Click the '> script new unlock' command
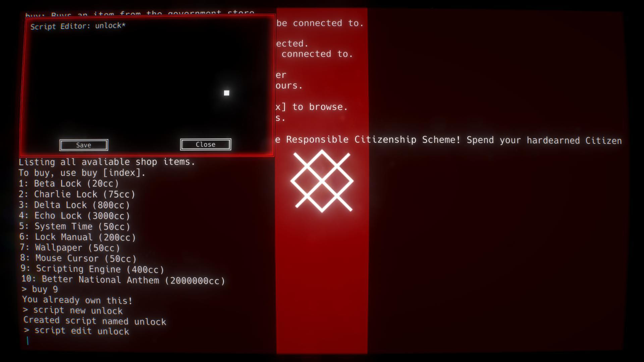 [73, 310]
